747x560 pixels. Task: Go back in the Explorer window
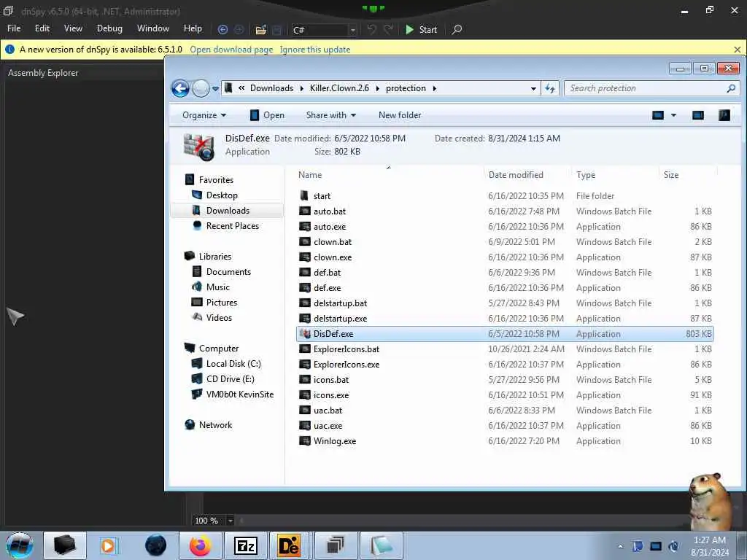181,88
